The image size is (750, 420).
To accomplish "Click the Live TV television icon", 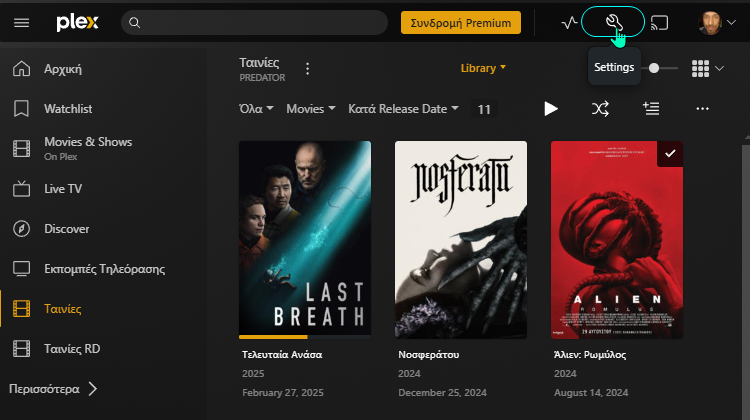I will tap(22, 189).
